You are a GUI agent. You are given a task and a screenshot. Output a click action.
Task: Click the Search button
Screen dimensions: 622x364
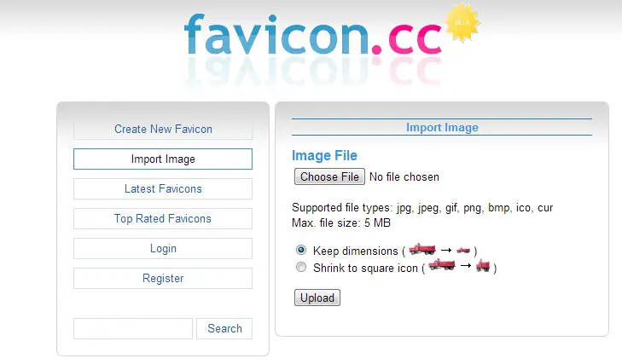coord(224,328)
